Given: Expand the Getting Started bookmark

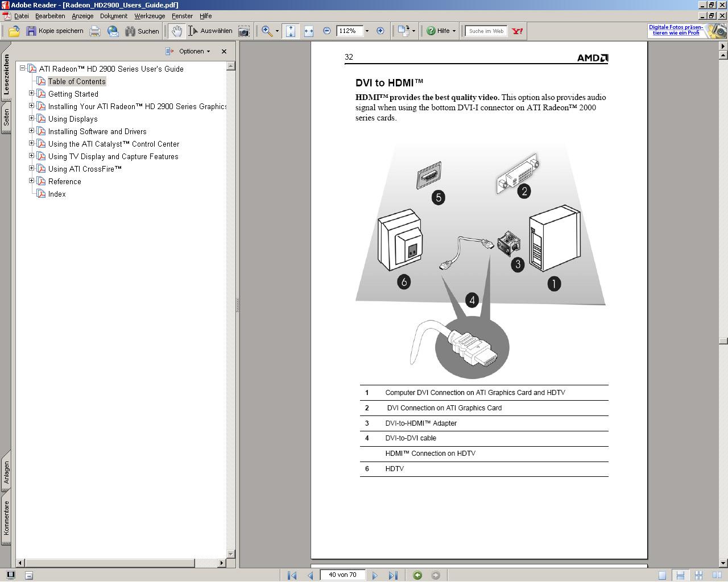Looking at the screenshot, I should (32, 93).
